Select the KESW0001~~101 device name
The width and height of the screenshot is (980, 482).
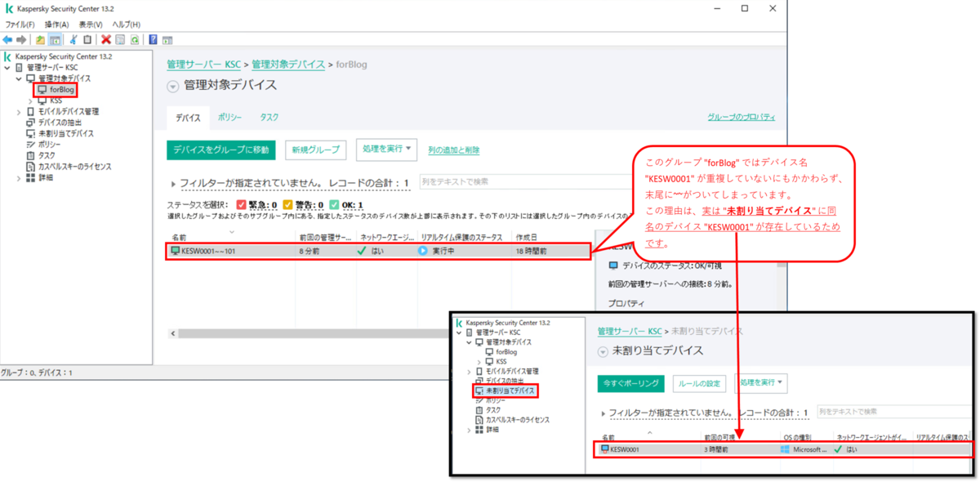(208, 251)
